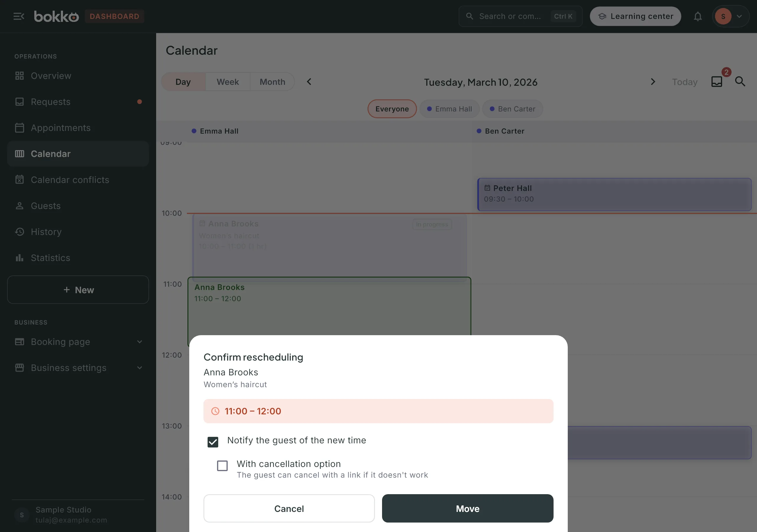Click the Tuesday, March 10, 2026 date heading
The height and width of the screenshot is (532, 757).
point(481,82)
